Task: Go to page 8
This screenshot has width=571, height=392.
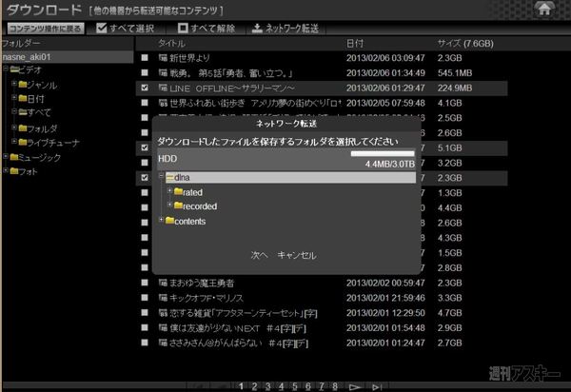Action: click(x=335, y=386)
